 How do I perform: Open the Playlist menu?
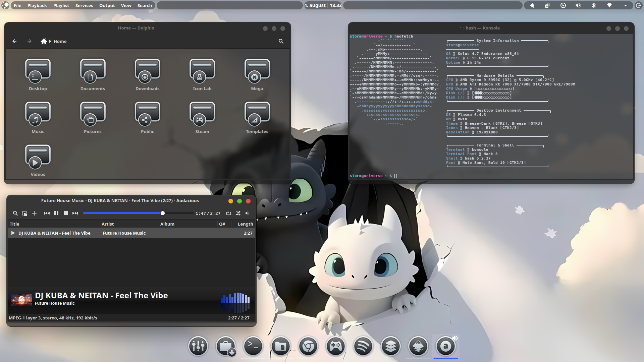pos(61,5)
